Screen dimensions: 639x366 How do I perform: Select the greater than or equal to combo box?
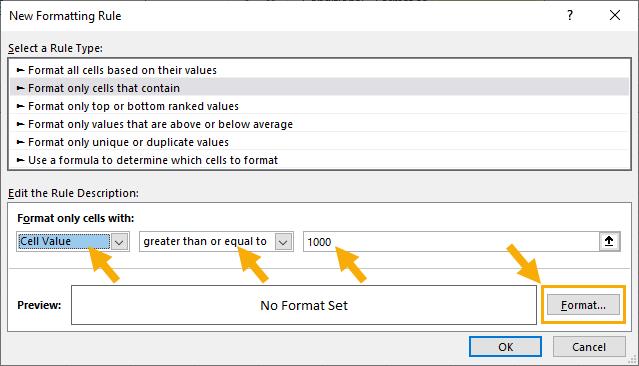[216, 242]
